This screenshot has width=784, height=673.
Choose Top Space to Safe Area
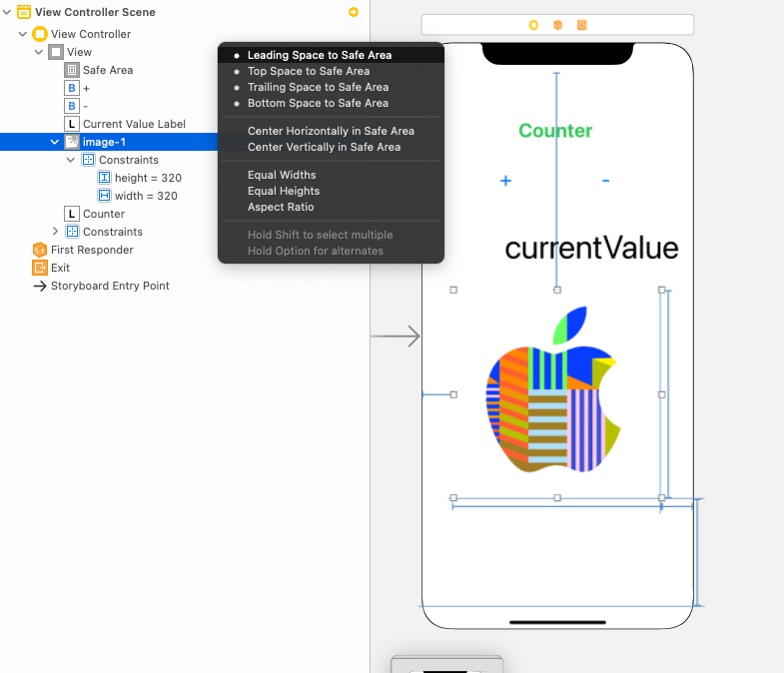click(x=331, y=71)
